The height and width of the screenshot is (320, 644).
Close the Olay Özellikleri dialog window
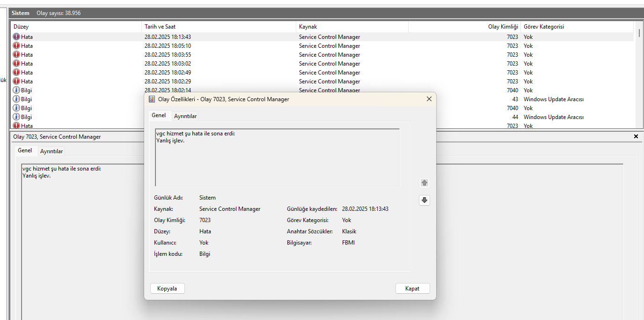click(x=429, y=99)
